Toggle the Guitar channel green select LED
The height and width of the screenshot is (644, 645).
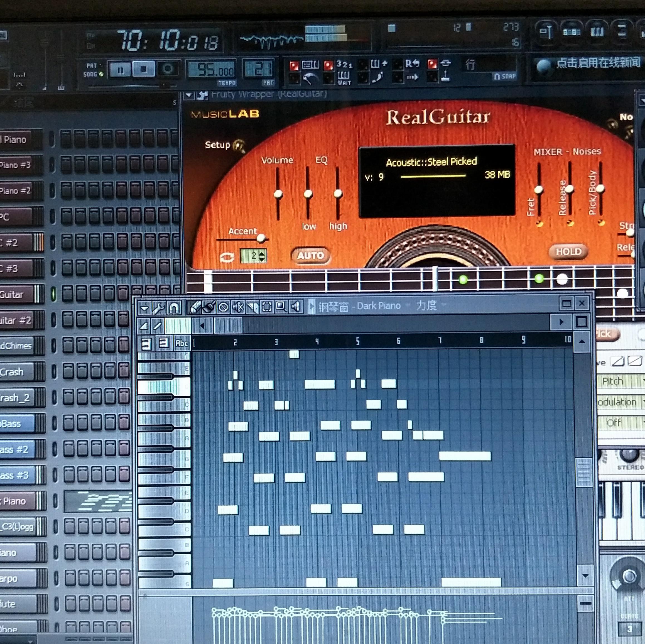pos(53,294)
